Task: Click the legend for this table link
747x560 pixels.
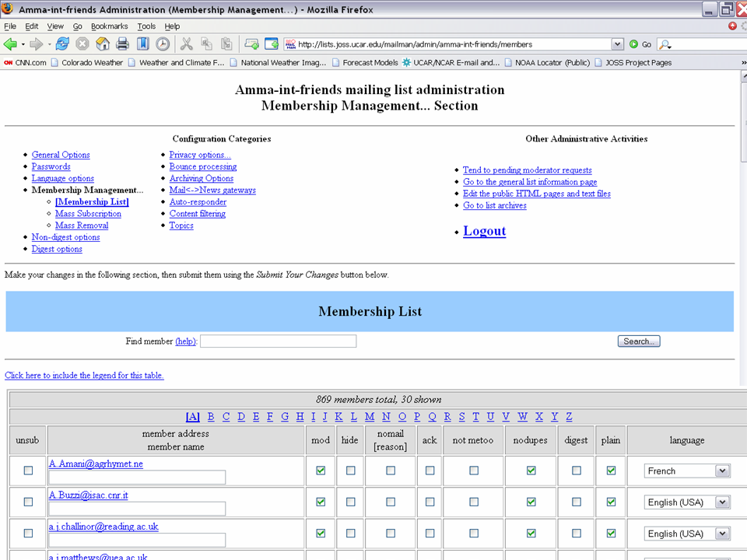Action: (x=84, y=375)
